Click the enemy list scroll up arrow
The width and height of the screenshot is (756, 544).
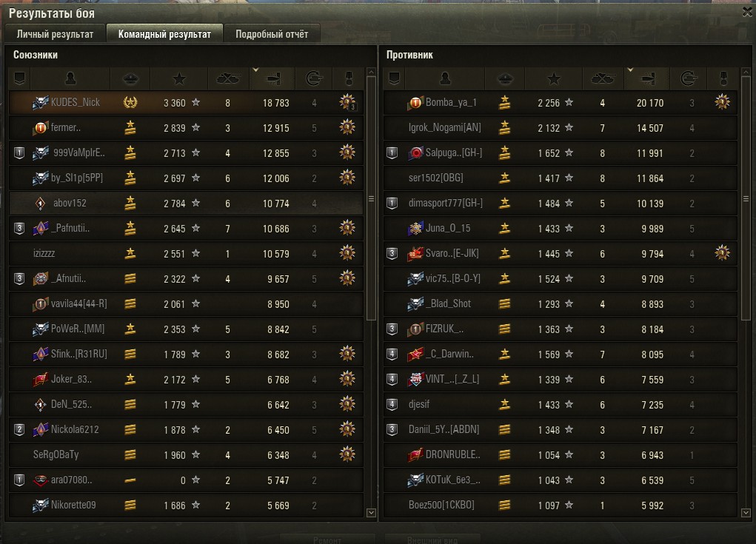pyautogui.click(x=746, y=73)
